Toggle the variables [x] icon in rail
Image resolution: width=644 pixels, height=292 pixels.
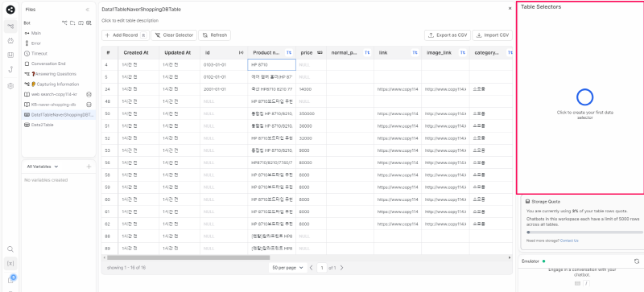(10, 263)
